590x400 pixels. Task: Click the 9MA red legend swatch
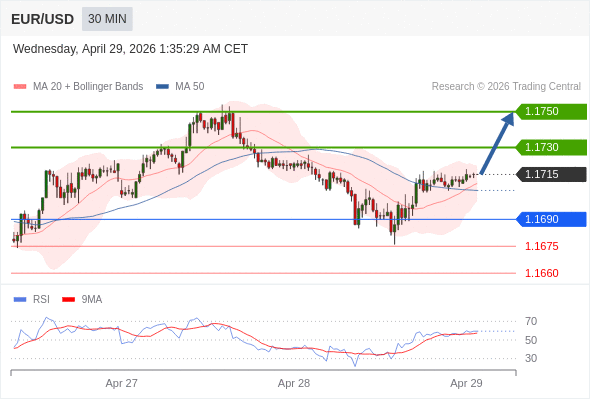(68, 300)
